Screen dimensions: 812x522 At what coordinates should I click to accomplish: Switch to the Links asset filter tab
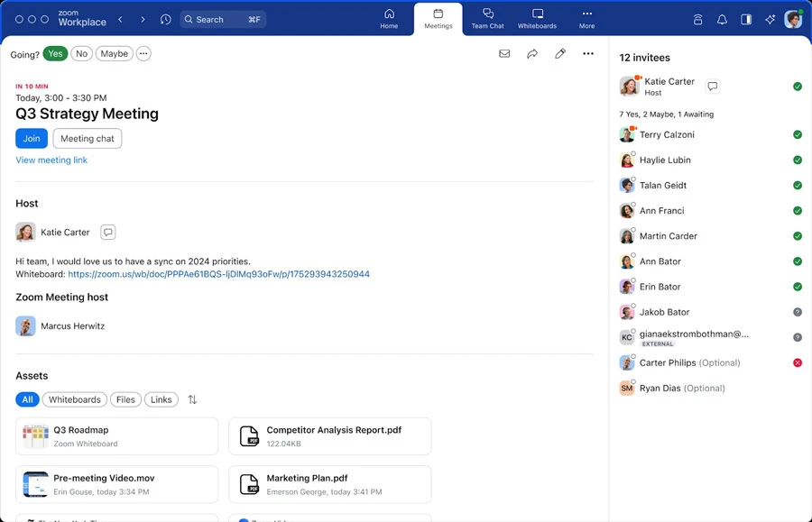point(161,399)
